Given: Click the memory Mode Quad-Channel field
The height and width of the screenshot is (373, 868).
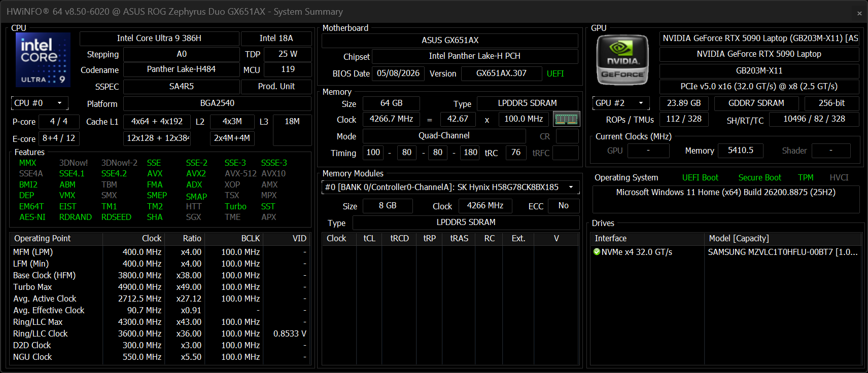Looking at the screenshot, I should pyautogui.click(x=444, y=136).
